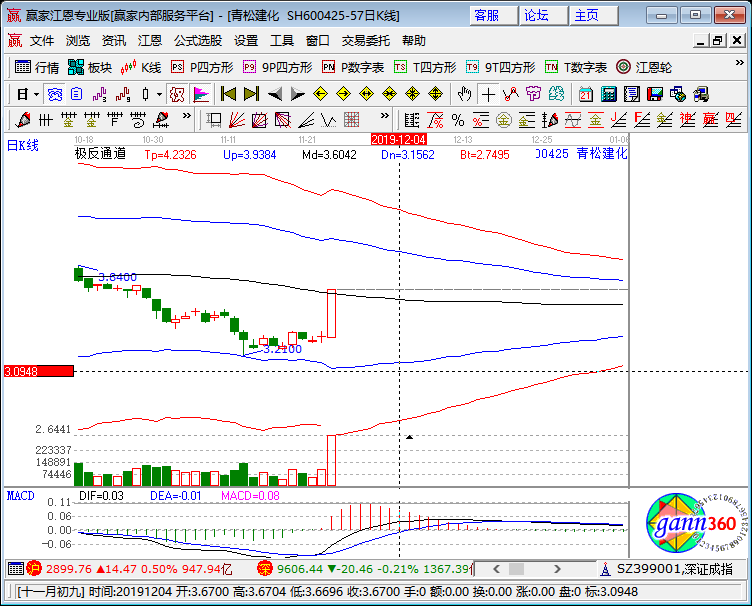Viewport: 752px width, 606px height.
Task: Open the 9T四方形 tool
Action: [500, 67]
